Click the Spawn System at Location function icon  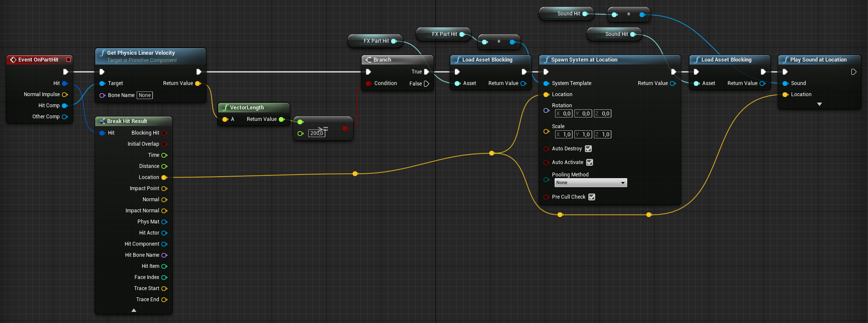547,60
